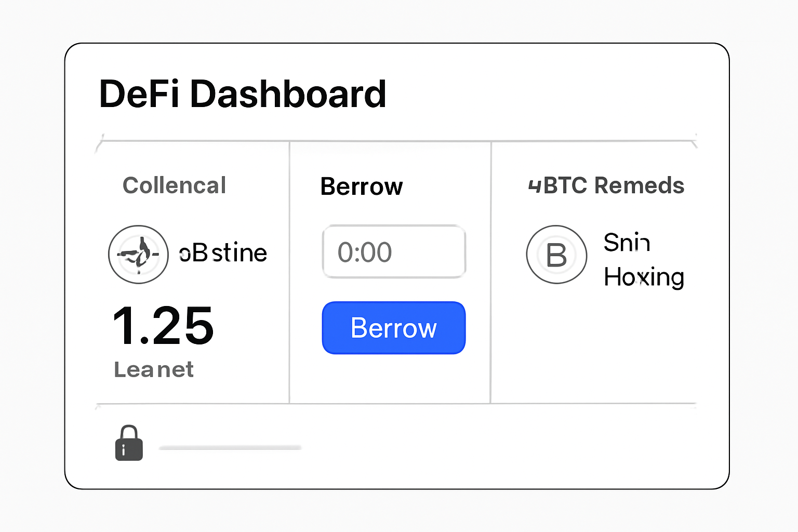Click the lock icon in the footer
The image size is (798, 532).
click(129, 443)
